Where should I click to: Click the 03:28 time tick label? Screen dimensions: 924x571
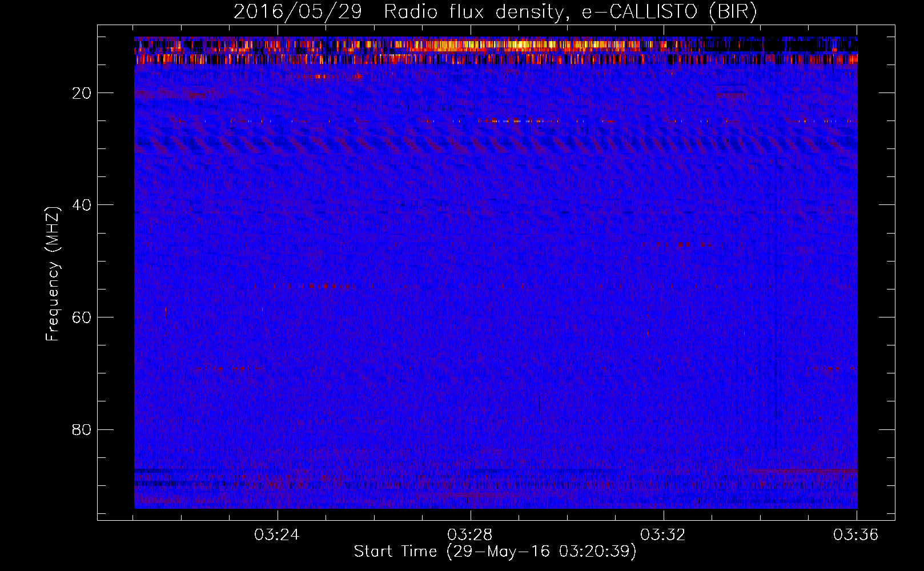pos(470,535)
